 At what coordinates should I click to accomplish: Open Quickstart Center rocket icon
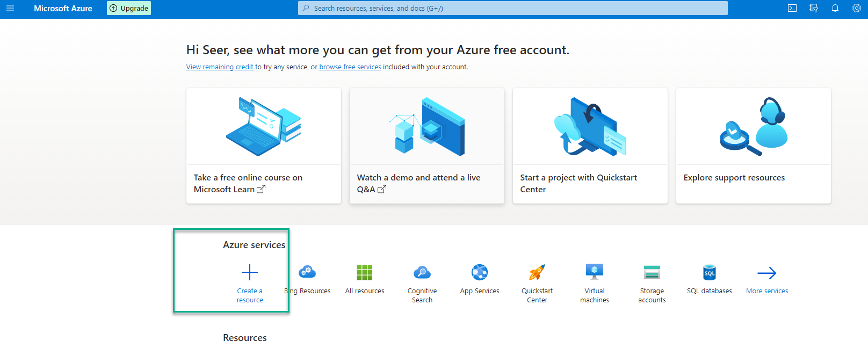coord(537,273)
